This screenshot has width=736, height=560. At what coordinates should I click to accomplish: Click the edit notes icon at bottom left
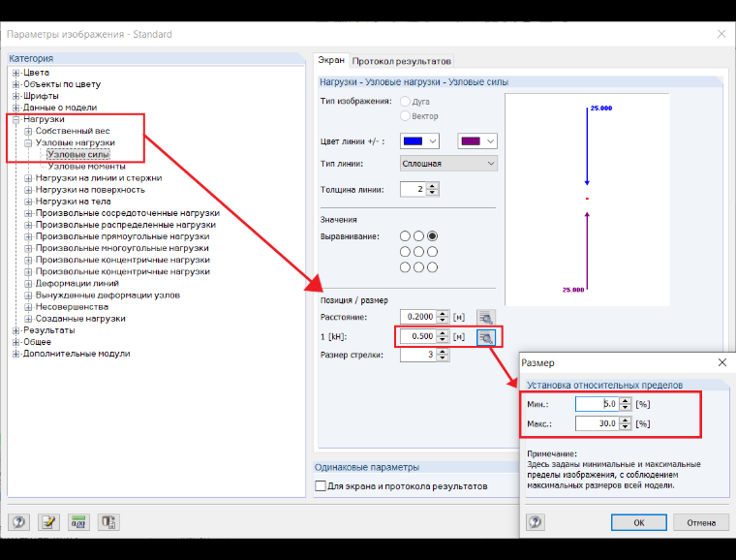tap(48, 522)
